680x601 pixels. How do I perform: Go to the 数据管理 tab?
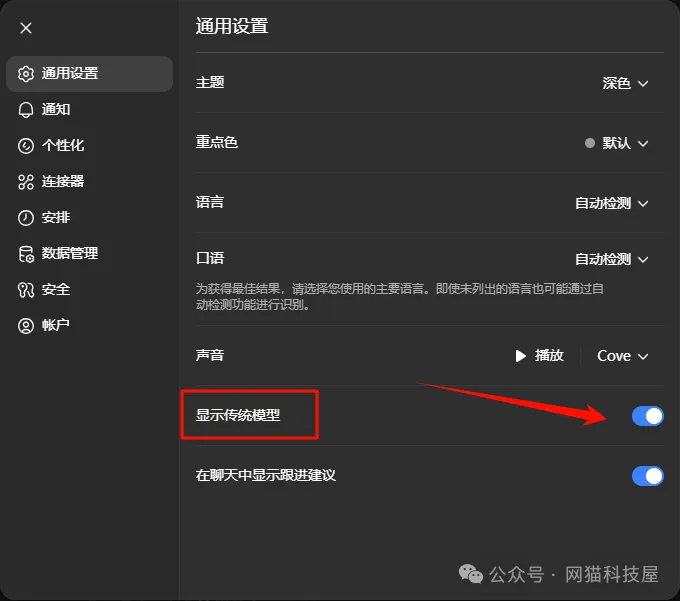(89, 254)
